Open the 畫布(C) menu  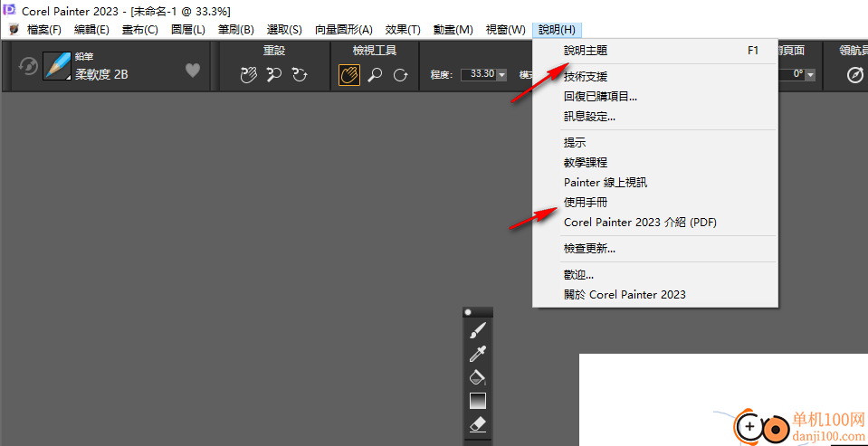[140, 30]
